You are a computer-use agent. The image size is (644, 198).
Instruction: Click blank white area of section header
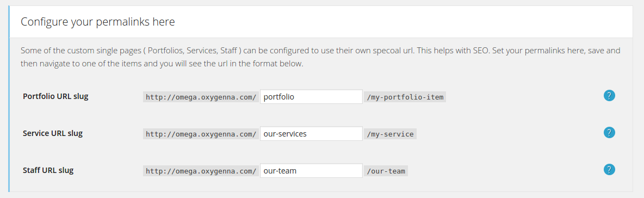[403, 22]
